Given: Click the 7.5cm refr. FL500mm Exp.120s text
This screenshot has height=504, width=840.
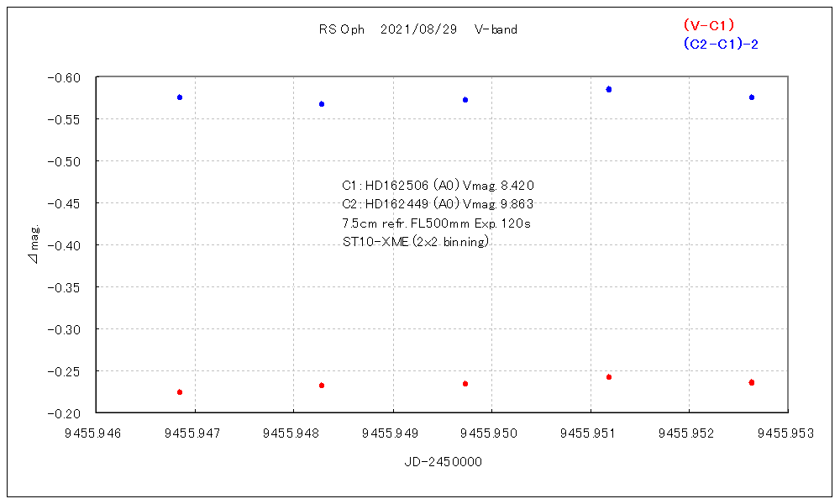Looking at the screenshot, I should tap(436, 223).
